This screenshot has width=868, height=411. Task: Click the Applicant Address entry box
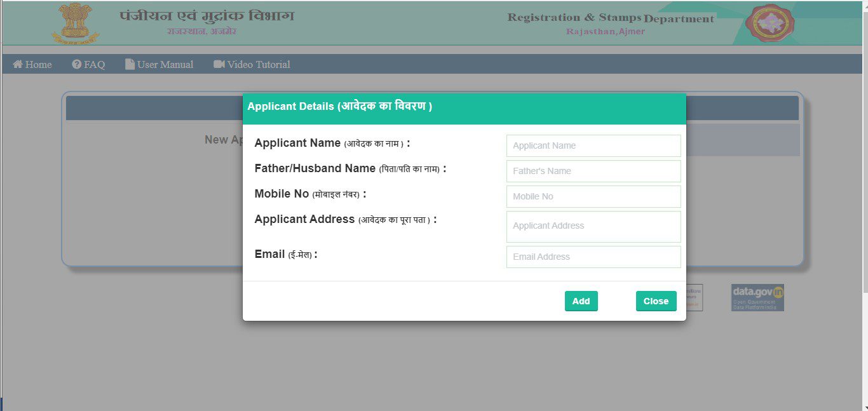point(593,226)
